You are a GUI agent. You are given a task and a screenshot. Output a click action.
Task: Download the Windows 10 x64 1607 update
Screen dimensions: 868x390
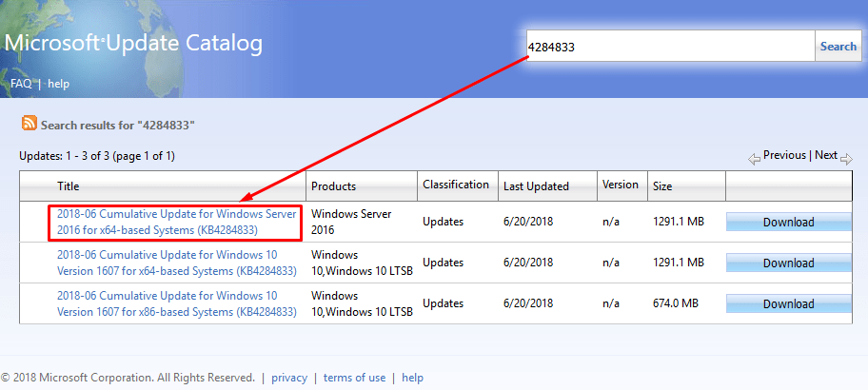[788, 263]
